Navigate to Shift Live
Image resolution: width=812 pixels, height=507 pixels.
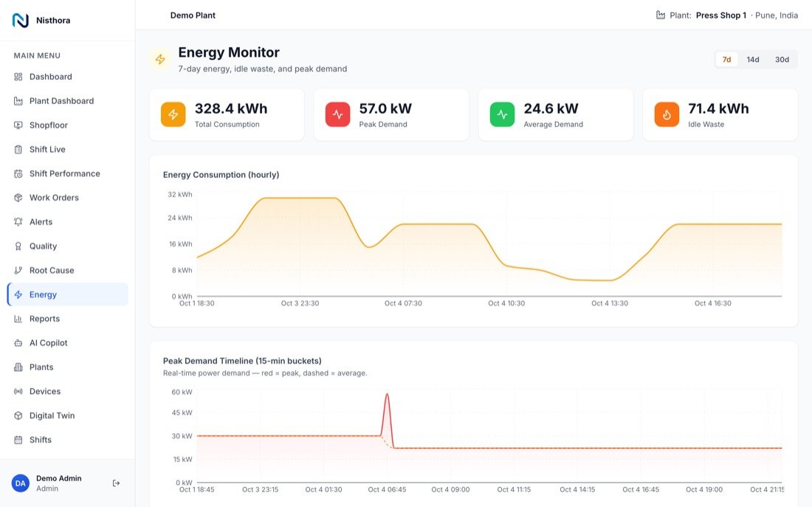68,150
